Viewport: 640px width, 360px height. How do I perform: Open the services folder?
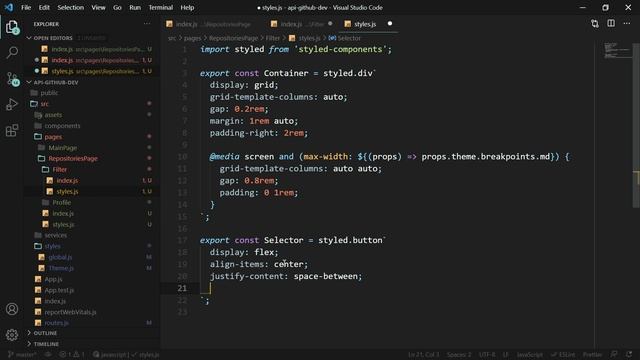click(56, 235)
